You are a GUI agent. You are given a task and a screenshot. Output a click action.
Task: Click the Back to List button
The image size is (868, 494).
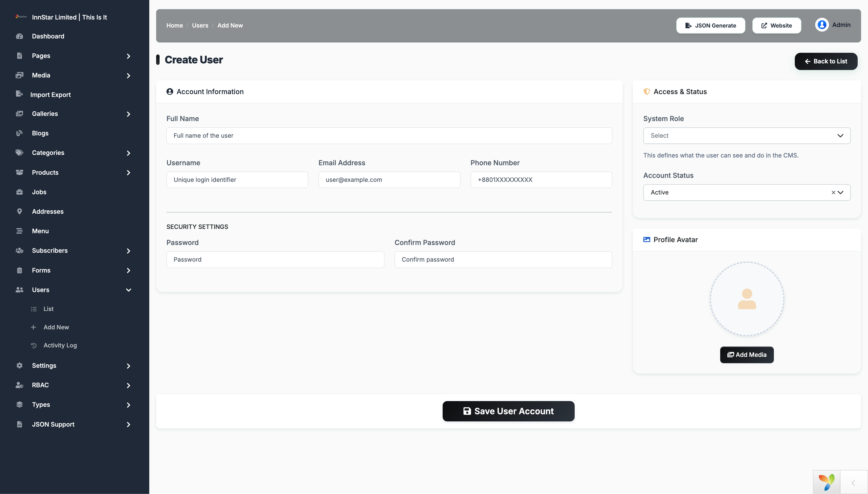tap(826, 61)
